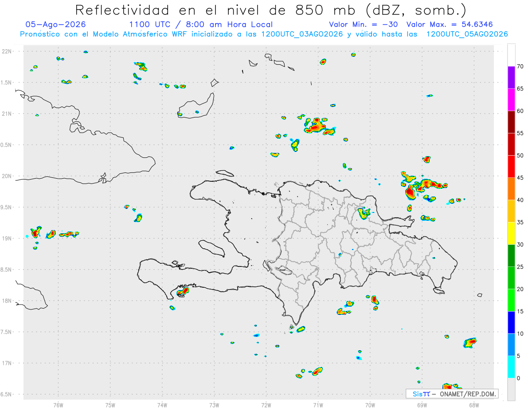Click the time '1100 UTC / 8:00 am Hora Local'
This screenshot has width=532, height=411.
pyautogui.click(x=201, y=24)
